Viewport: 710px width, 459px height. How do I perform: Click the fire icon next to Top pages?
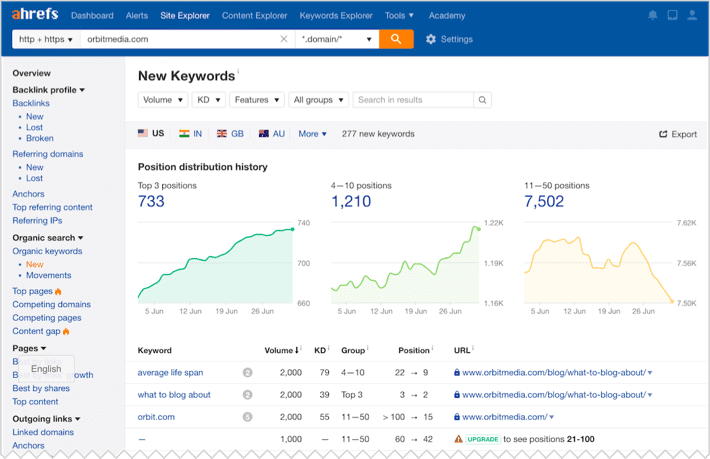tap(58, 291)
